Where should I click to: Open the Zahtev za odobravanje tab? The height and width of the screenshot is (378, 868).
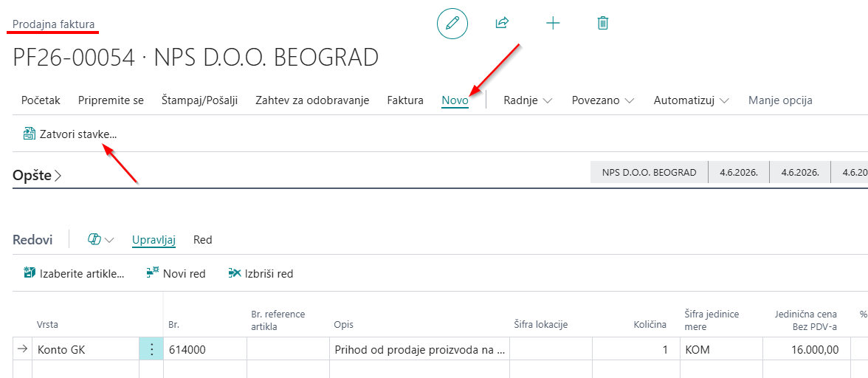[x=312, y=100]
